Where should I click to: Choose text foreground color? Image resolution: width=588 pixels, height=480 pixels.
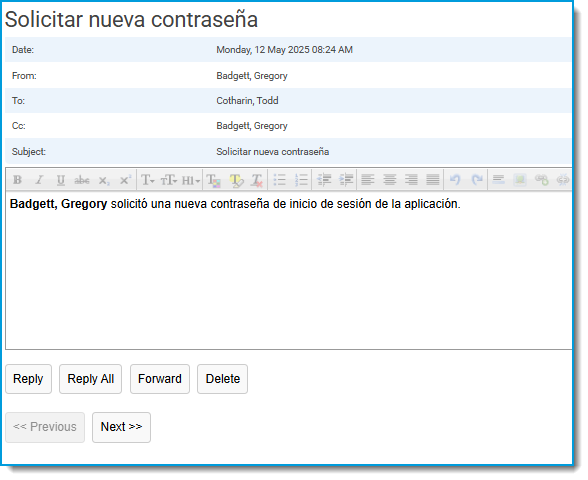point(214,180)
